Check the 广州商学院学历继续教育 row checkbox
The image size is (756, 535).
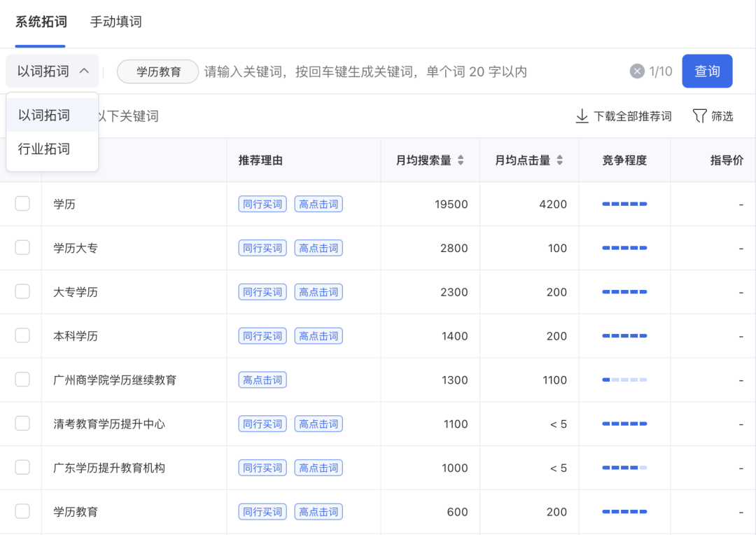pyautogui.click(x=22, y=380)
